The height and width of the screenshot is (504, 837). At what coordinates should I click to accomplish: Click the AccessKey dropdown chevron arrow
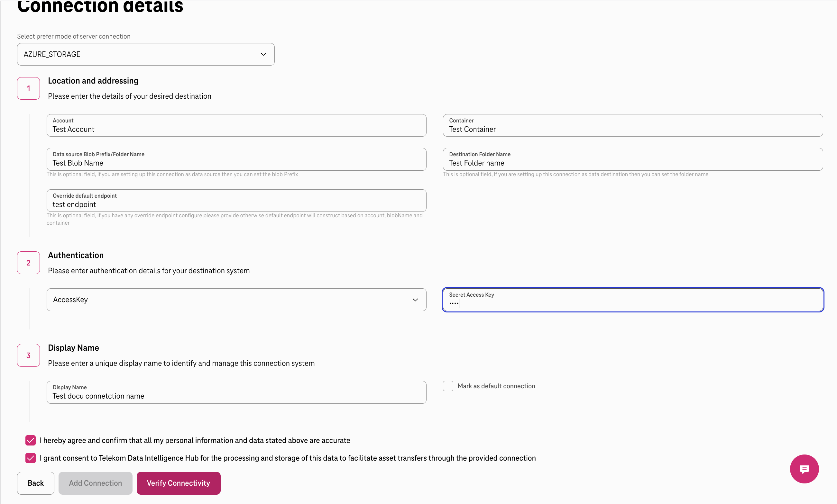415,300
